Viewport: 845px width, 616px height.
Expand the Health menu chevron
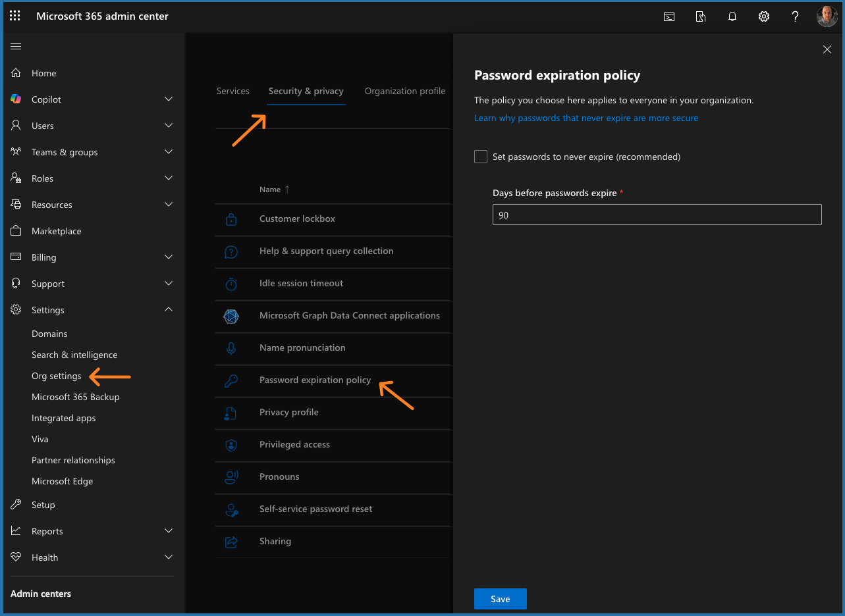169,557
